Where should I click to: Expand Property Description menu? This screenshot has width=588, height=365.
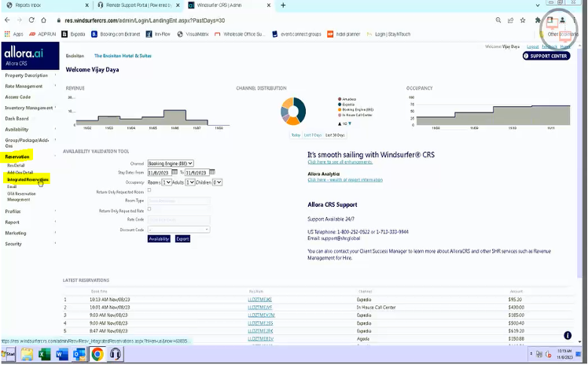(26, 76)
